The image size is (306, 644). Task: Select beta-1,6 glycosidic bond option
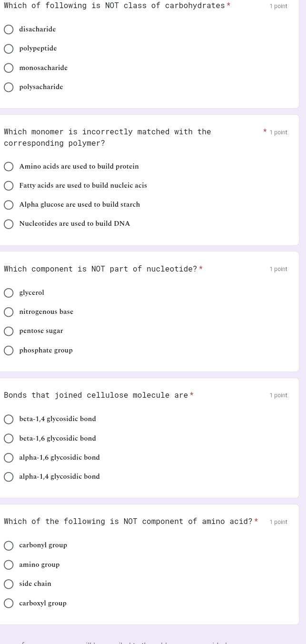tap(9, 438)
